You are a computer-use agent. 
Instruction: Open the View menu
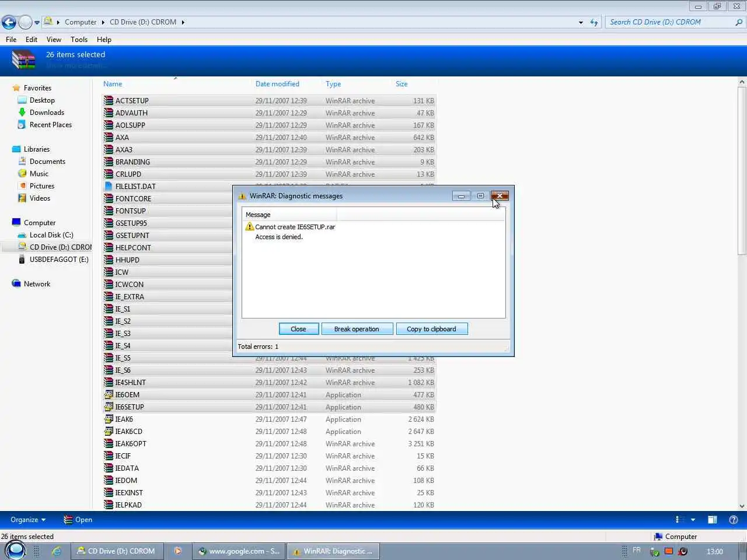point(54,39)
